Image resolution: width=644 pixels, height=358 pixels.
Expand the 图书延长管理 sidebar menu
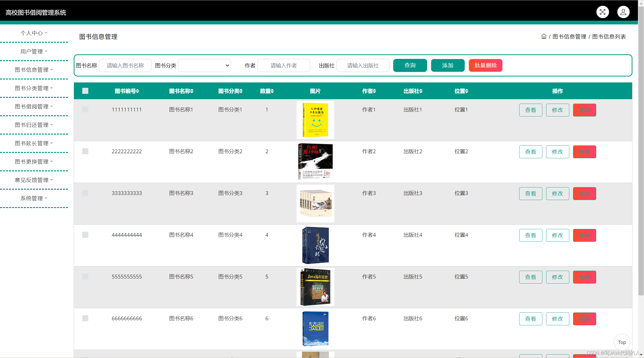point(34,143)
